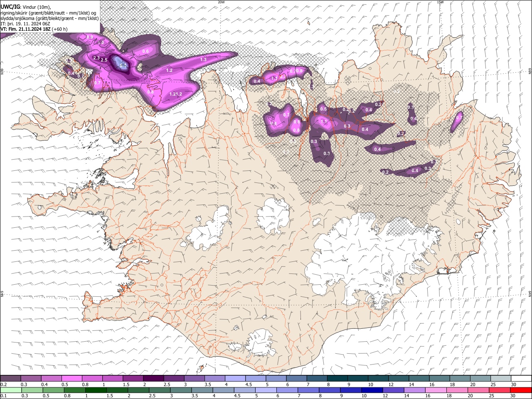The image size is (532, 399).
Task: Click the 'slydda/snjókoma (grátt/bleikt/grænt - mm/1klst)' line
Action: pyautogui.click(x=49, y=18)
